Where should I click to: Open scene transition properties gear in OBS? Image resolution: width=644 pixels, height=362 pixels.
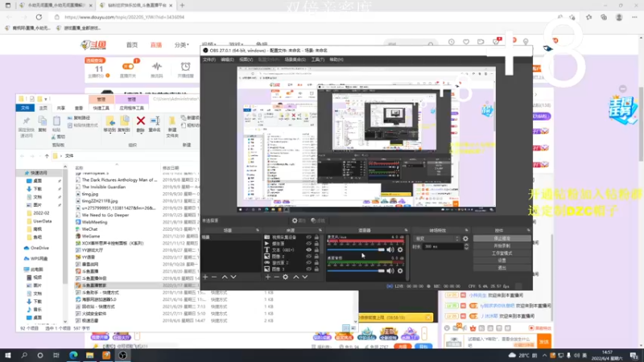coord(465,238)
